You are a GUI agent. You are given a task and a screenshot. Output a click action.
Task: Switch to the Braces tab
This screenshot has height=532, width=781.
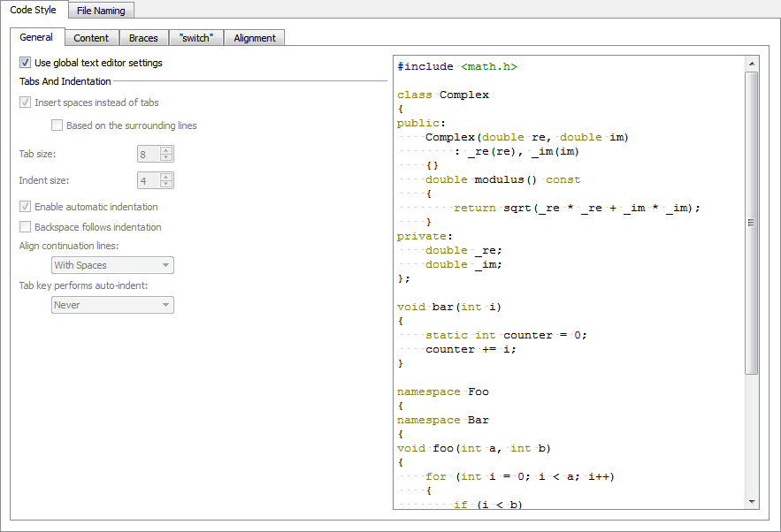coord(143,38)
